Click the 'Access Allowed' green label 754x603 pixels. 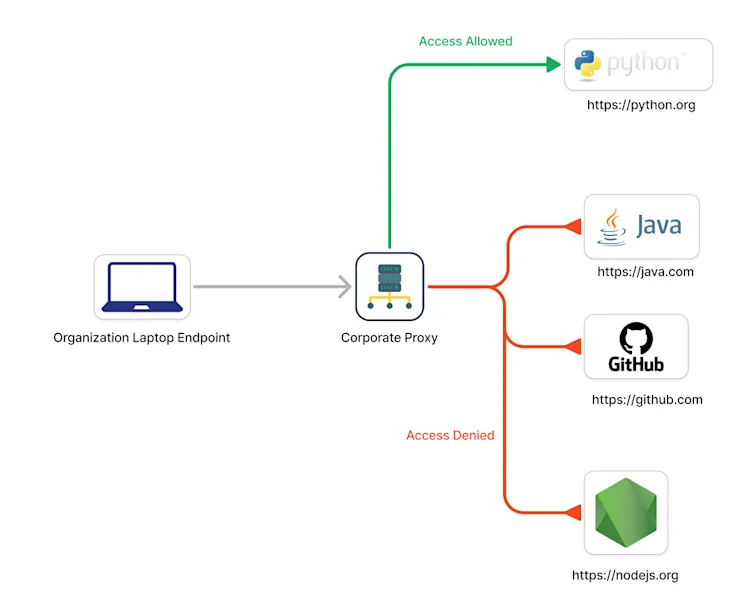[x=465, y=41]
